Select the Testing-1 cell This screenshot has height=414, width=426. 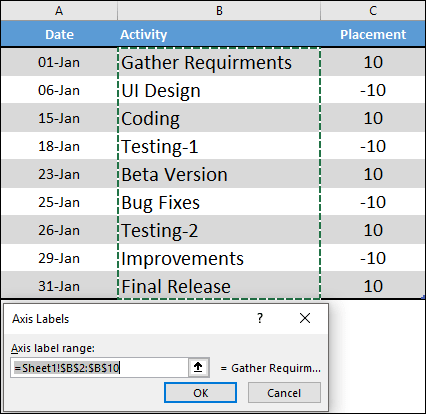[x=219, y=146]
